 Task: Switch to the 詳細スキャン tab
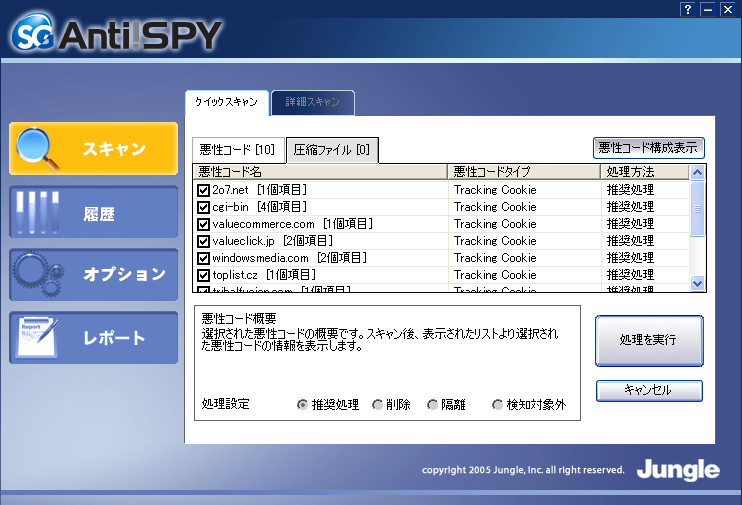point(313,102)
